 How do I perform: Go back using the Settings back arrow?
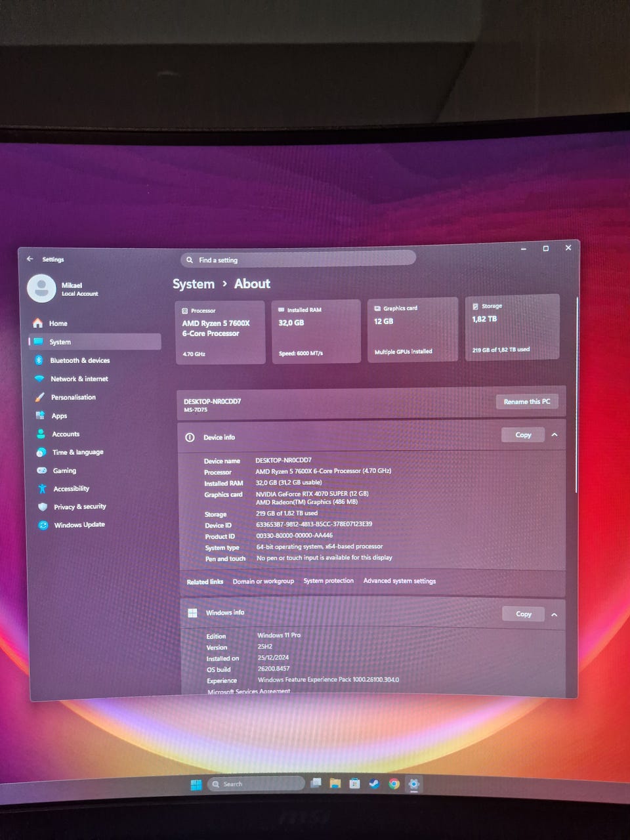click(30, 259)
